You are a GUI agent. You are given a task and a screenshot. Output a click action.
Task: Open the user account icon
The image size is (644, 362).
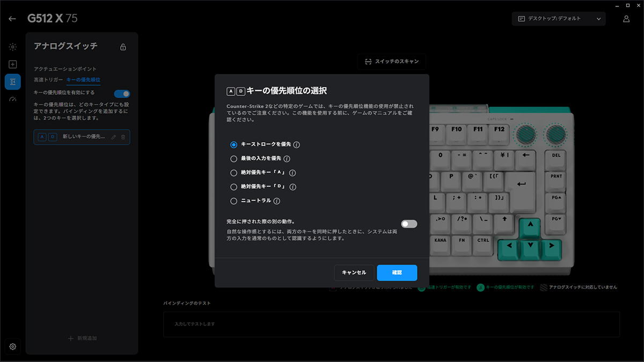tap(626, 19)
